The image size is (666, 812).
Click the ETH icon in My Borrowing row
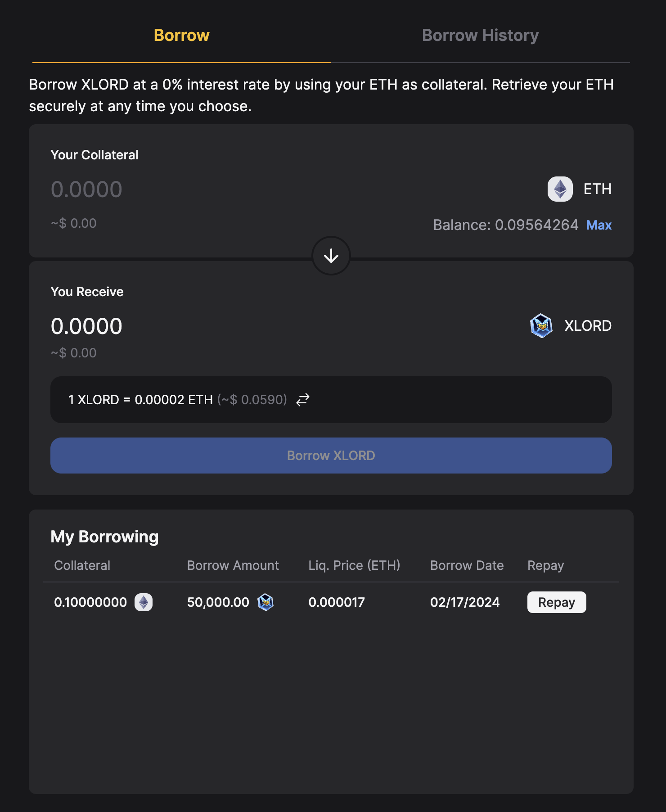pyautogui.click(x=144, y=602)
